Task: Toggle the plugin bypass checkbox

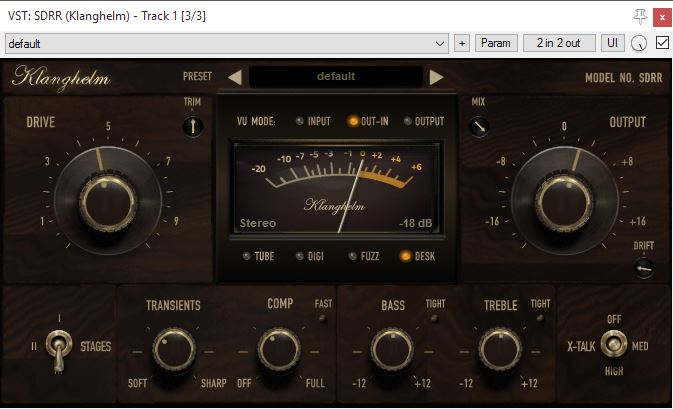Action: [662, 43]
